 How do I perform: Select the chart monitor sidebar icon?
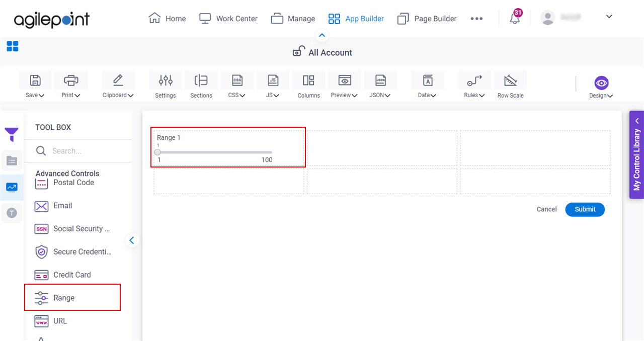point(12,187)
